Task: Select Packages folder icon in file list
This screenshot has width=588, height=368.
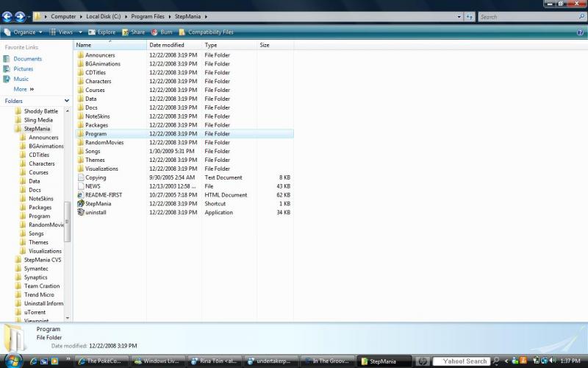Action: pyautogui.click(x=81, y=125)
